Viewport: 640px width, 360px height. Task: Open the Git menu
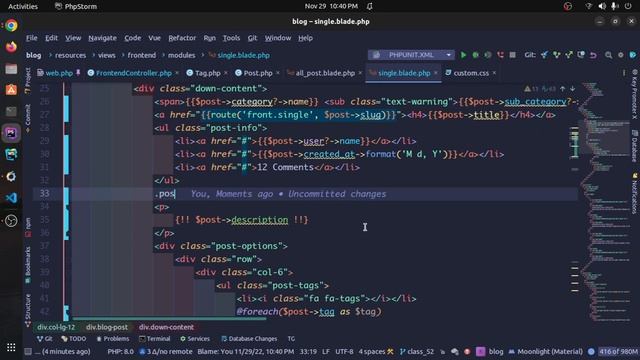tap(252, 38)
